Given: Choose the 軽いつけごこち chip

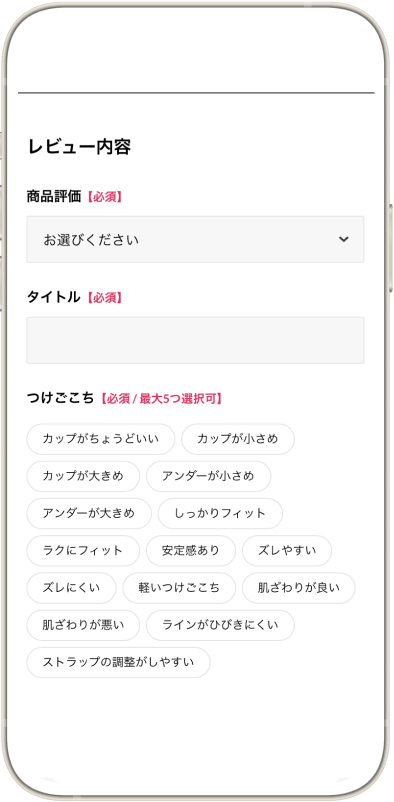Looking at the screenshot, I should (x=179, y=588).
